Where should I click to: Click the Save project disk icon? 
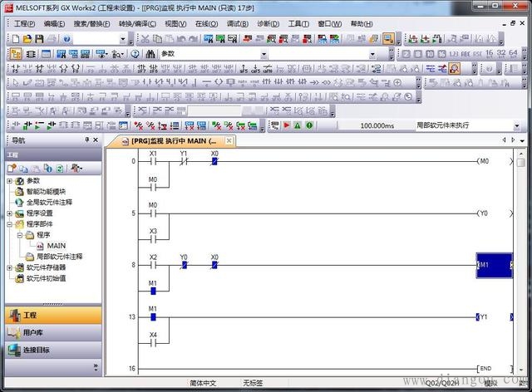pos(39,39)
